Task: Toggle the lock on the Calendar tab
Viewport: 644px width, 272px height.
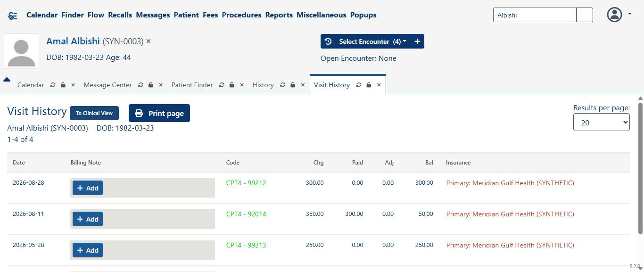Action: pyautogui.click(x=63, y=85)
